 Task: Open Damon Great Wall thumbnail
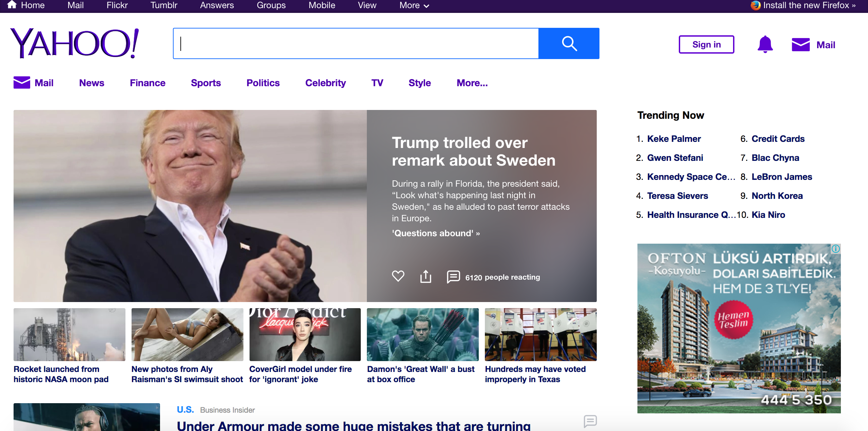tap(423, 335)
